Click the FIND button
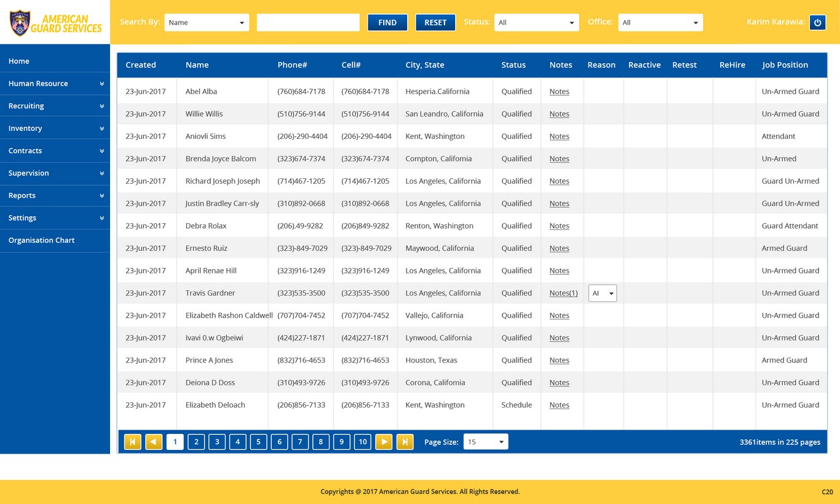Screen dimensions: 840x504 (387, 22)
